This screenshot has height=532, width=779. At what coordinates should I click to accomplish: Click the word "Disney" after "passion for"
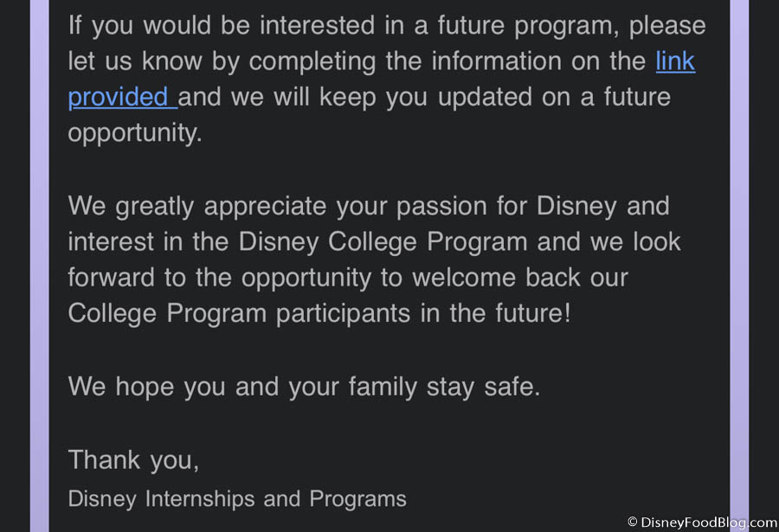tap(577, 206)
